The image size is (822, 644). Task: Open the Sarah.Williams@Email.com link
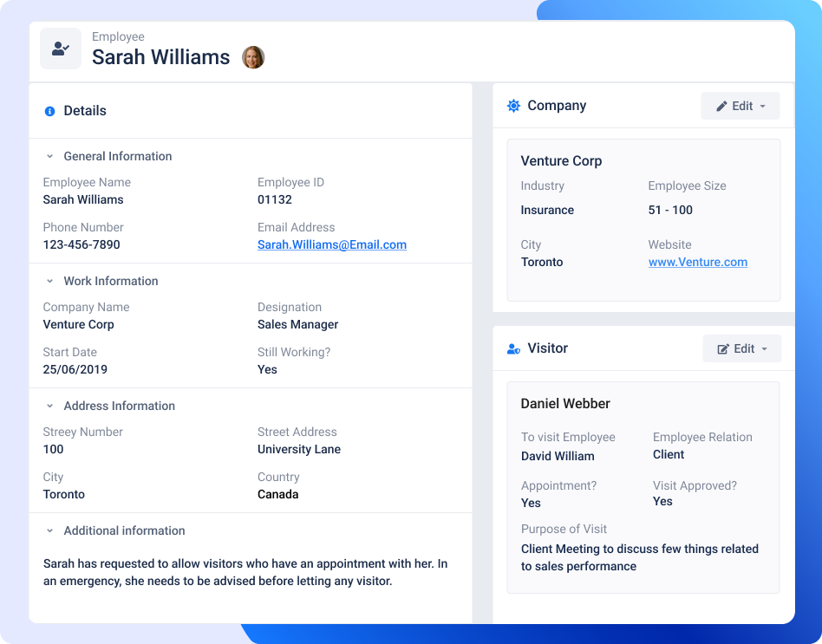(332, 244)
